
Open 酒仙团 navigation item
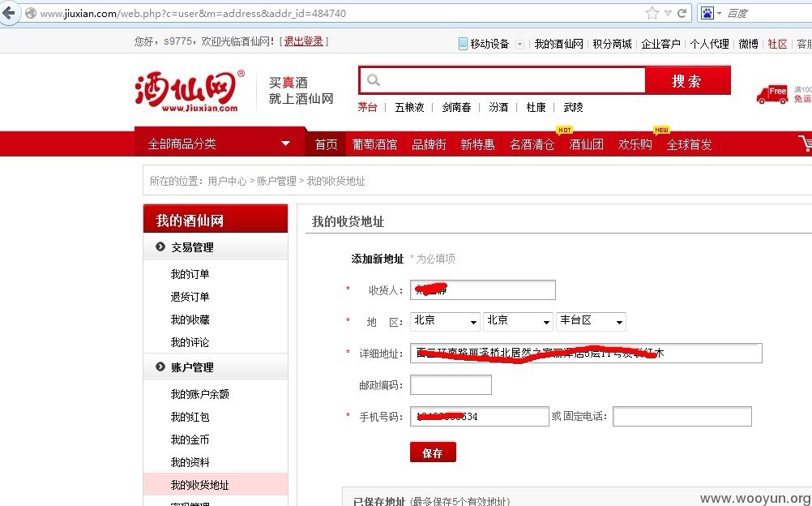click(586, 144)
